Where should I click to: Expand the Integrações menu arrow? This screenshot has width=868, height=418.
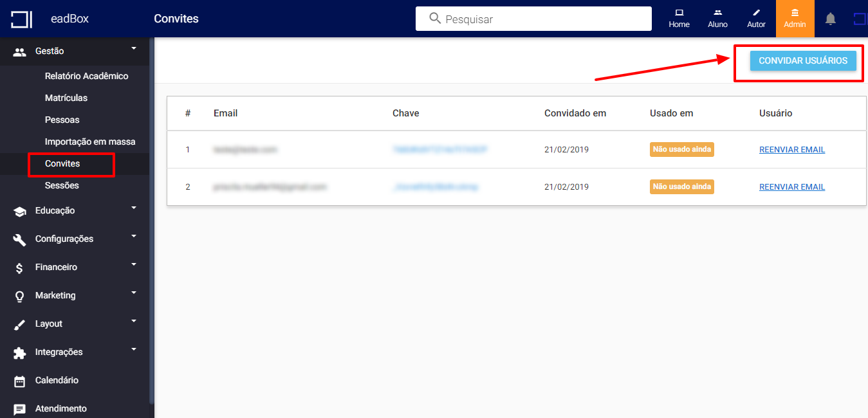point(134,349)
